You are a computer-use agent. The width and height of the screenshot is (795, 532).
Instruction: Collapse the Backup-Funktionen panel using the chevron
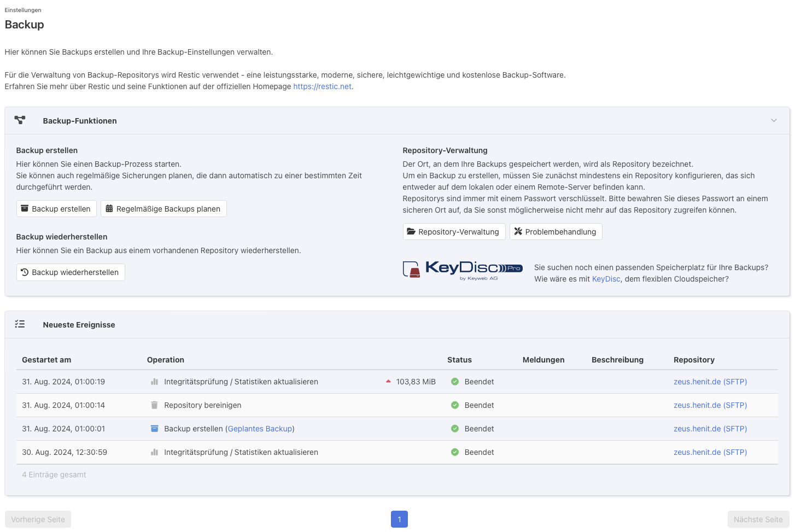[774, 121]
